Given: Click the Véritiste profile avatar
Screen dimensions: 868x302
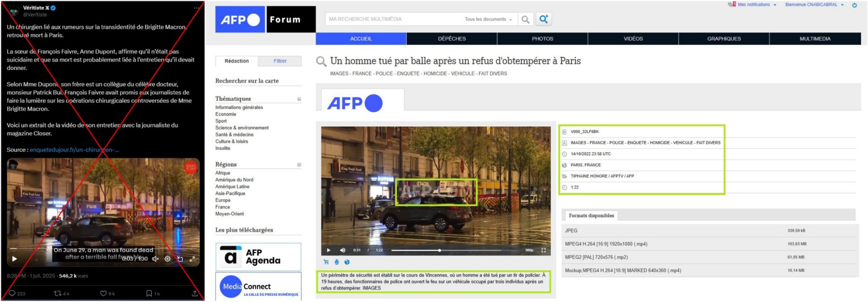Looking at the screenshot, I should tap(14, 11).
